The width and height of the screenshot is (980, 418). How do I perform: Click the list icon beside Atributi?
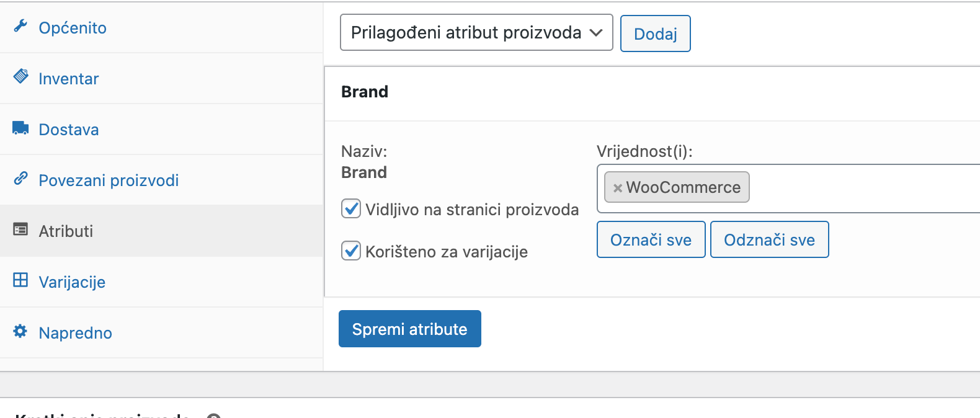pyautogui.click(x=20, y=229)
